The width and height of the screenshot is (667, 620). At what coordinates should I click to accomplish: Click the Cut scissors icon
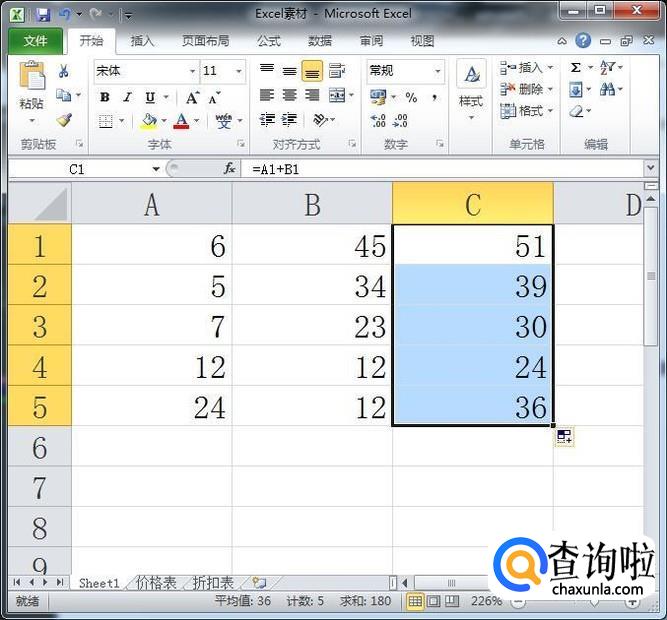[64, 72]
